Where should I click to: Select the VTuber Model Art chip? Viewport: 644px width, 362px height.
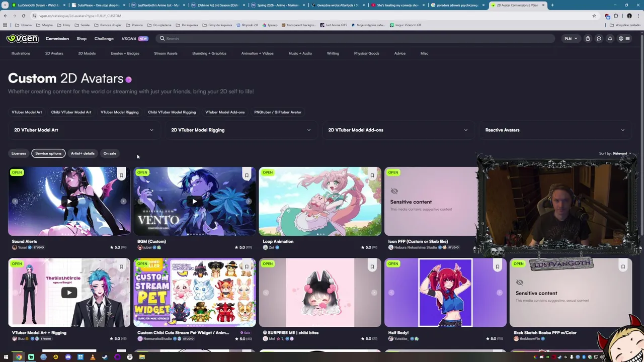(27, 112)
